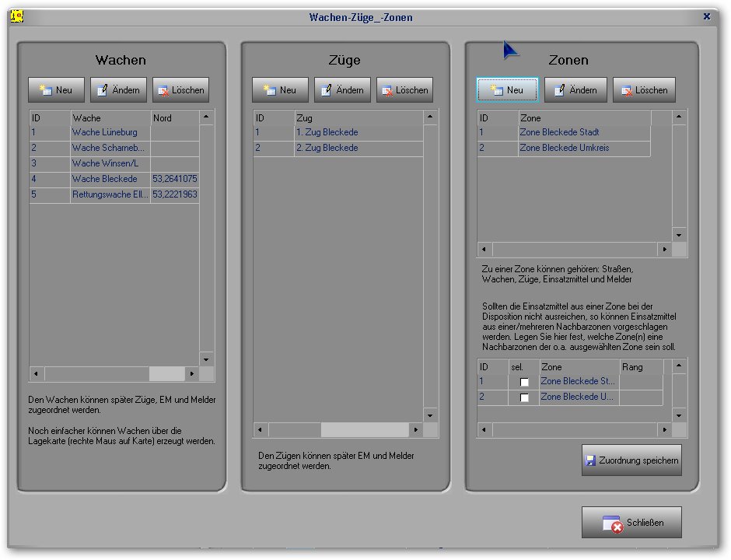The image size is (731, 560).
Task: Click upper Zonen list scroll up arrow
Action: (679, 117)
